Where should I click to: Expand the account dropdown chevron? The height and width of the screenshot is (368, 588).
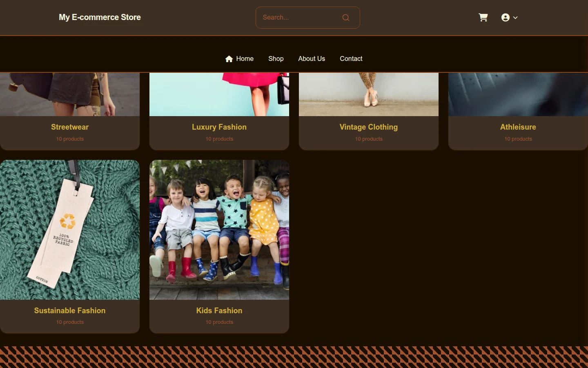[515, 18]
